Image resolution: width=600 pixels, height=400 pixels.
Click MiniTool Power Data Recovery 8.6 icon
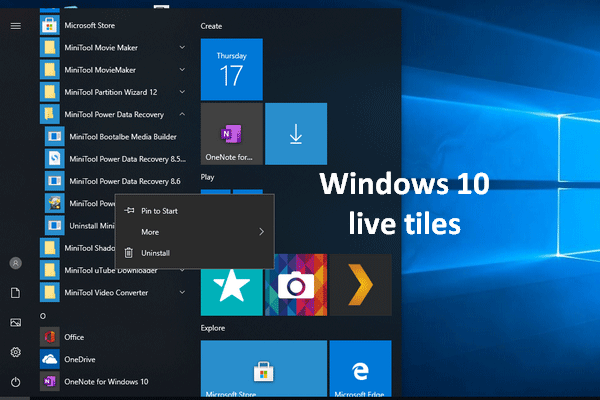point(55,181)
